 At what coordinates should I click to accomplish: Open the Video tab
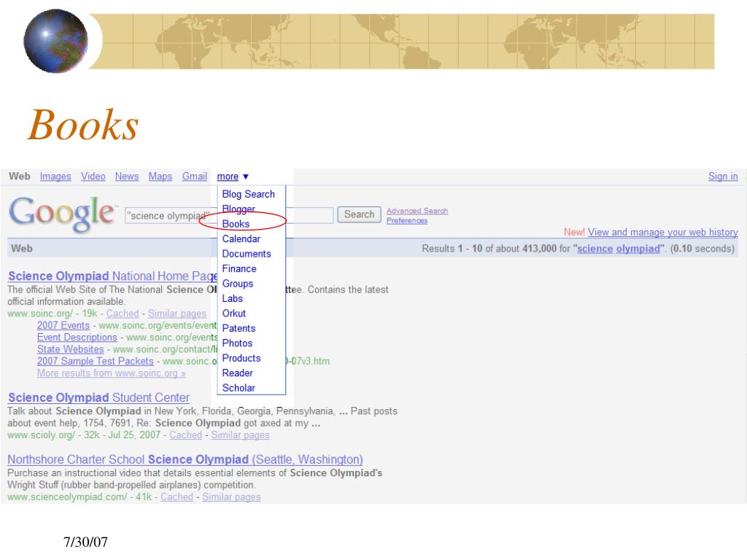click(93, 176)
